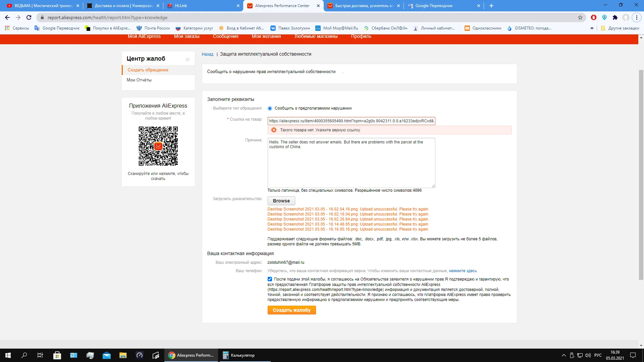
Task: Open the Opera extension icon in the toolbar
Action: (594, 17)
